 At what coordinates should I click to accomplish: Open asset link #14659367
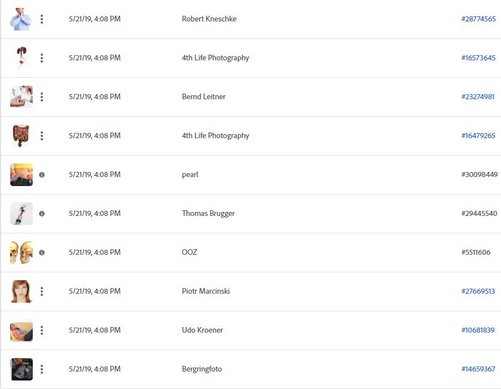pyautogui.click(x=478, y=369)
